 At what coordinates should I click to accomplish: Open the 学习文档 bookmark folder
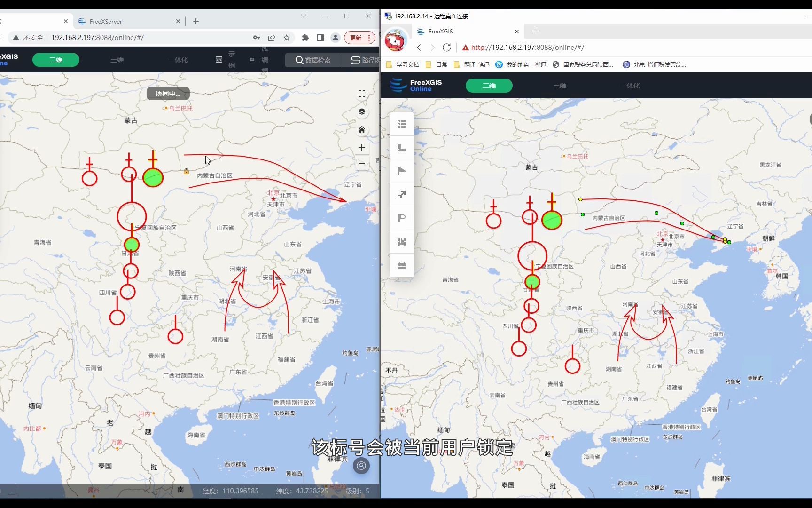(403, 65)
